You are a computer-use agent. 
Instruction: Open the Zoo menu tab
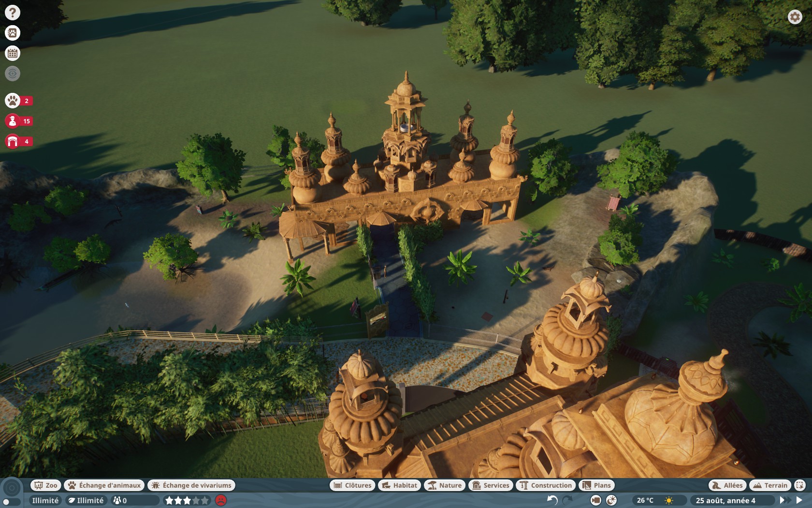45,485
